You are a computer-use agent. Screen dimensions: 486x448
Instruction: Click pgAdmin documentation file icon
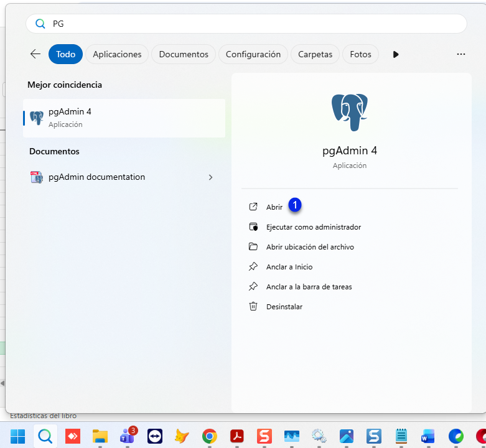pos(37,177)
